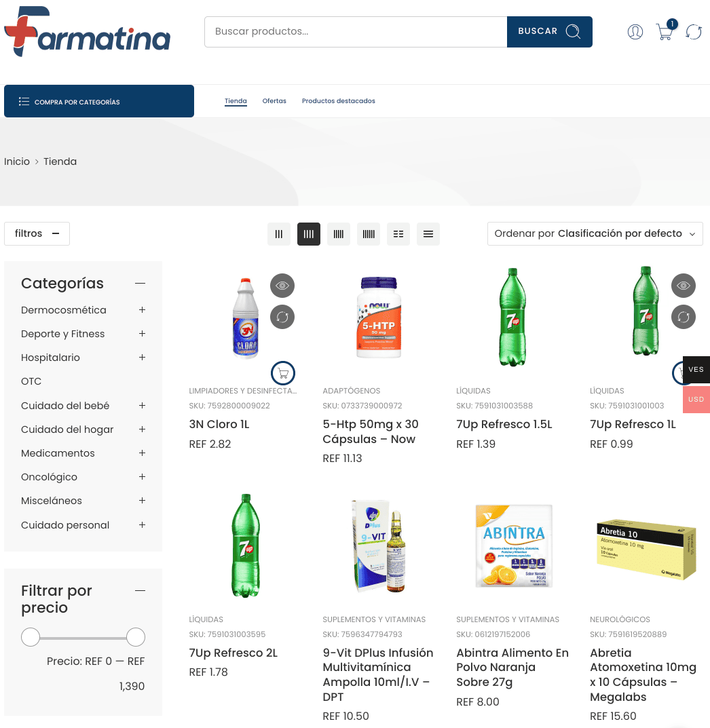Select the list view layout icon
Viewport: 710px width, 728px height.
click(x=428, y=234)
